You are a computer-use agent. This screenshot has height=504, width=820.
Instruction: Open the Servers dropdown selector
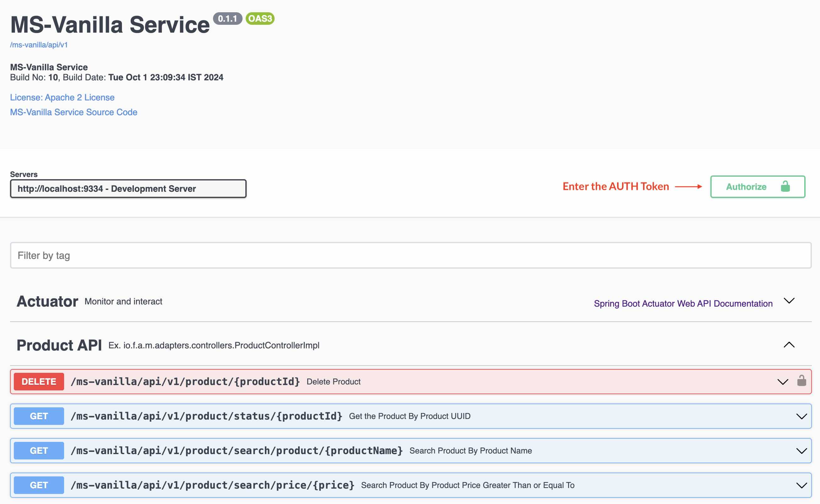(x=128, y=189)
